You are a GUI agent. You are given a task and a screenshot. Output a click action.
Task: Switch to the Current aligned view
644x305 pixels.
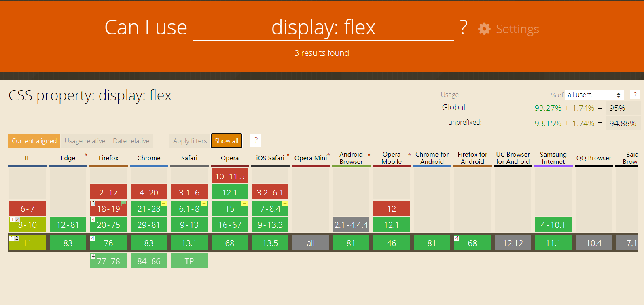34,141
